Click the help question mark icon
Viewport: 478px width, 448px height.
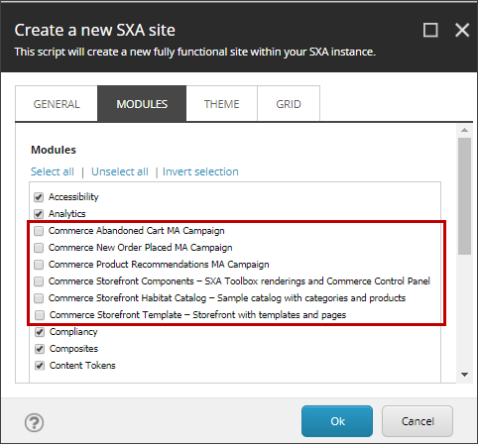pyautogui.click(x=34, y=422)
